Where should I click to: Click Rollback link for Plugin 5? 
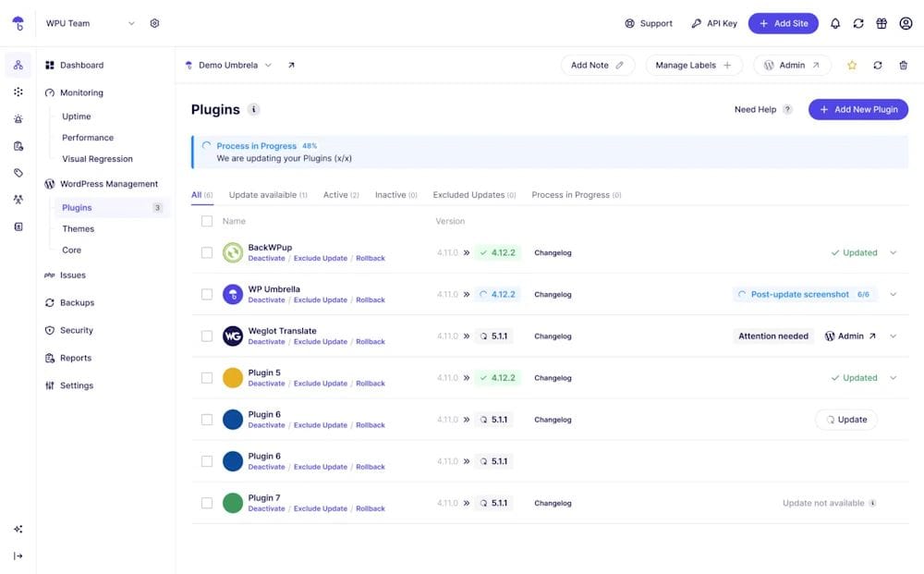click(371, 384)
